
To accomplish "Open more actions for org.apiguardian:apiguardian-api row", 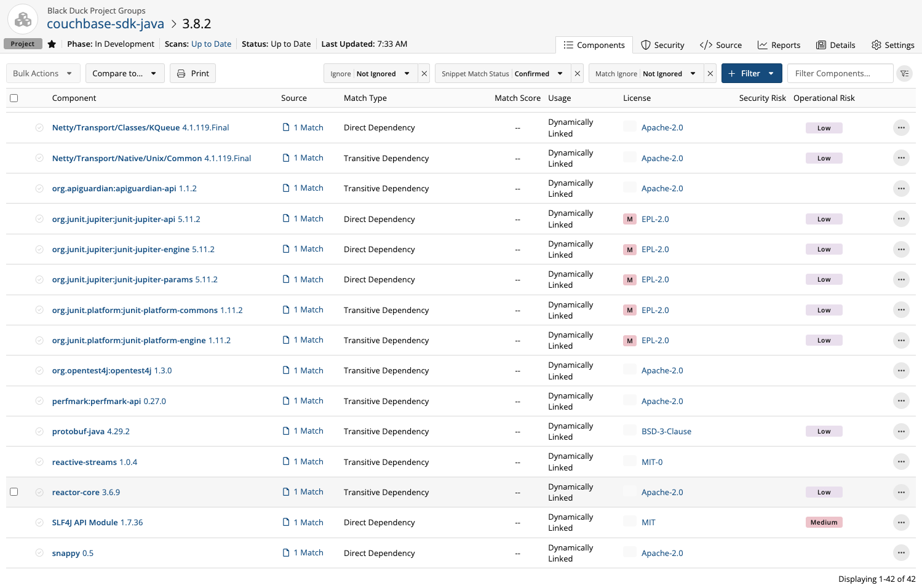I will 901,189.
